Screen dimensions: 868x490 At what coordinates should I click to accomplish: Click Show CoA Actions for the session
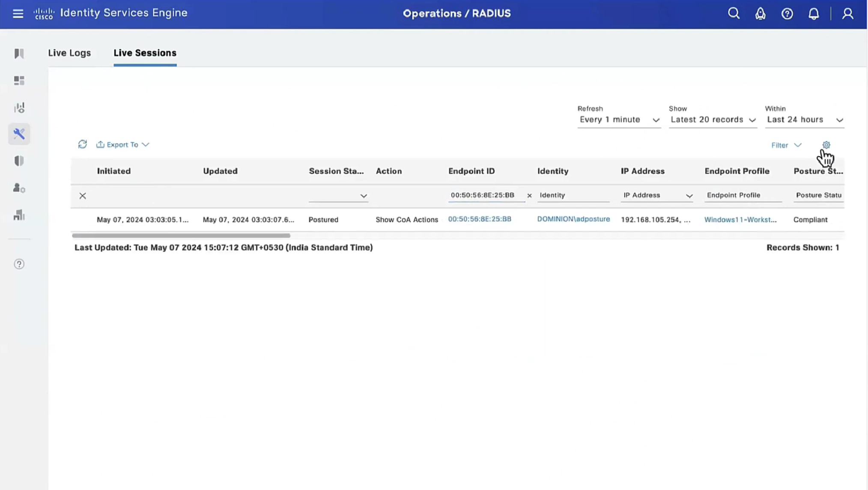click(x=406, y=219)
